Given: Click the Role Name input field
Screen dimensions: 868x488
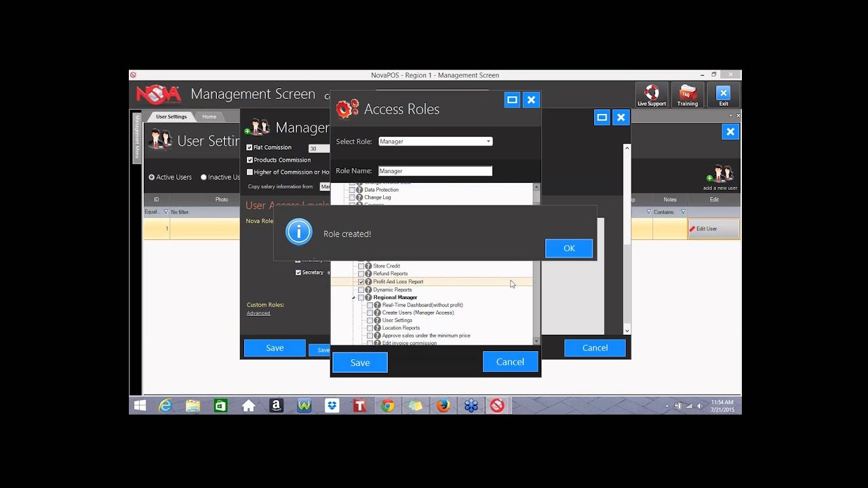Looking at the screenshot, I should 435,171.
